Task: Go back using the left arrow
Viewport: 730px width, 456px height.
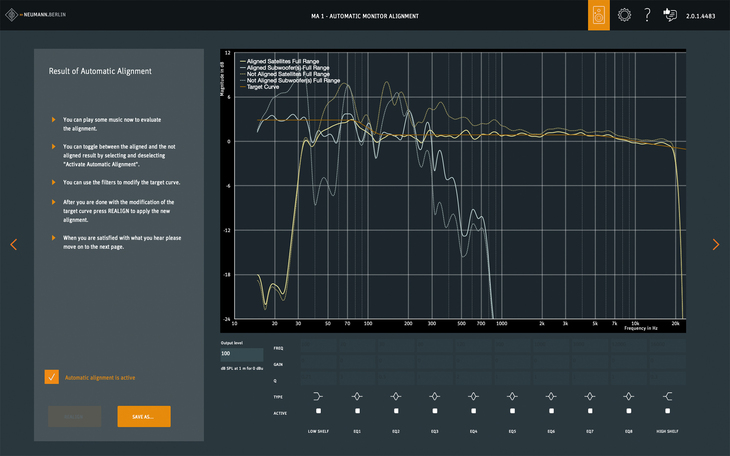Action: pos(13,245)
